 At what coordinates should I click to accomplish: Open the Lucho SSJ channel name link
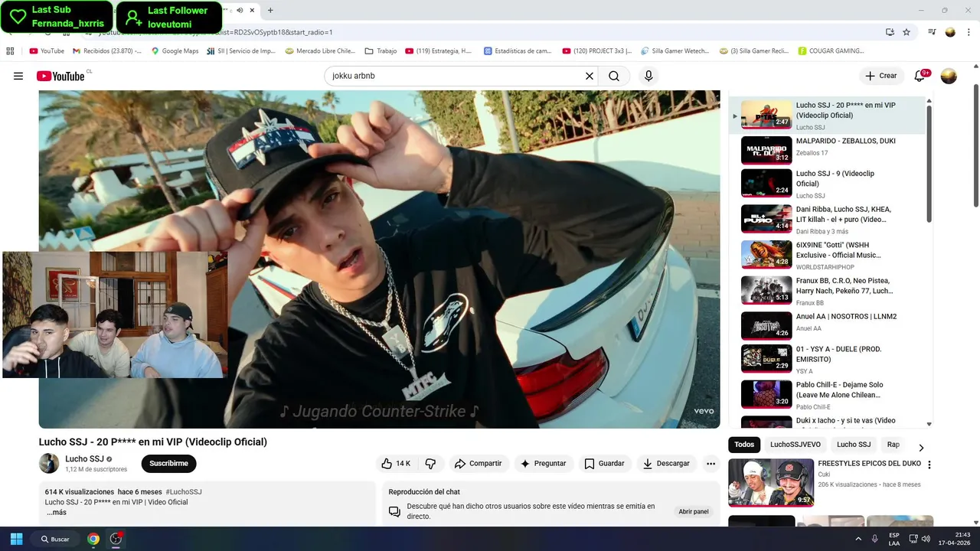tap(84, 459)
